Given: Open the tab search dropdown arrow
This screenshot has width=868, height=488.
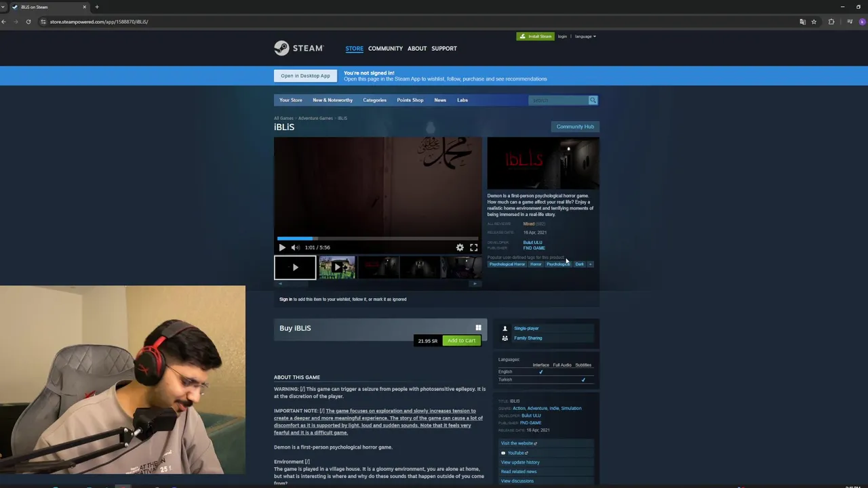Looking at the screenshot, I should pyautogui.click(x=3, y=7).
